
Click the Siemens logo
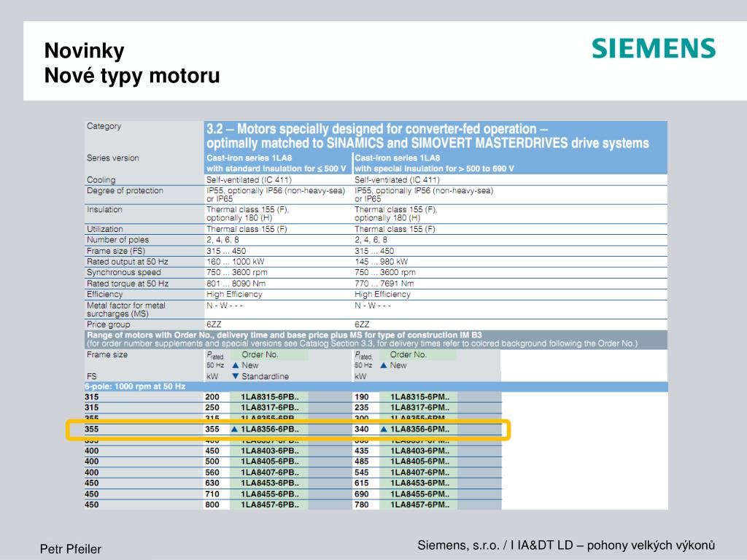[654, 49]
